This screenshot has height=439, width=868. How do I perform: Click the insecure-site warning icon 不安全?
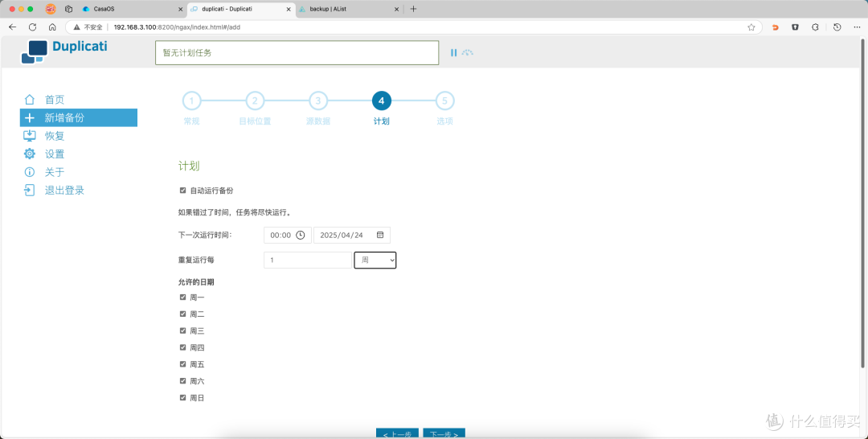[x=88, y=27]
